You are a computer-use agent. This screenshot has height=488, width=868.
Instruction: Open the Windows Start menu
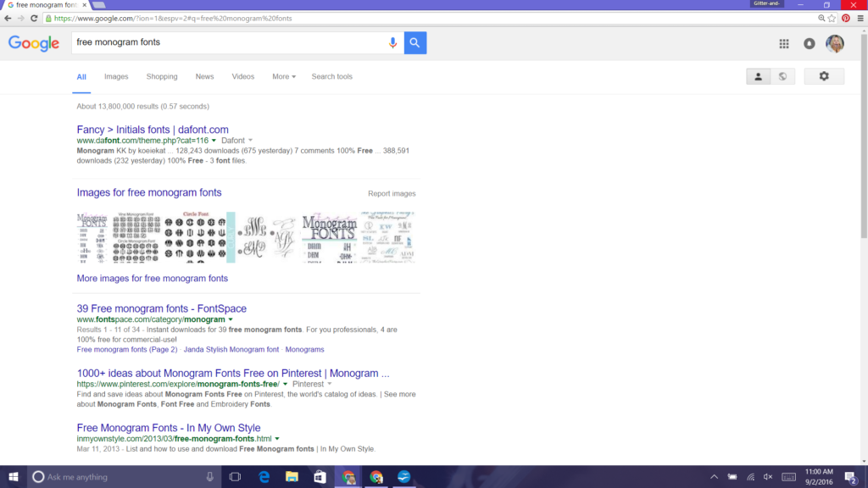tap(14, 477)
